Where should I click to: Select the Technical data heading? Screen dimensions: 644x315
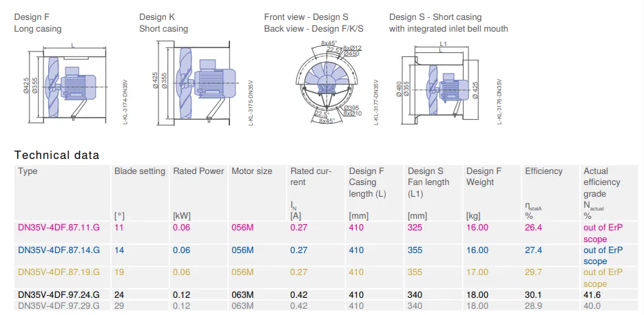56,155
